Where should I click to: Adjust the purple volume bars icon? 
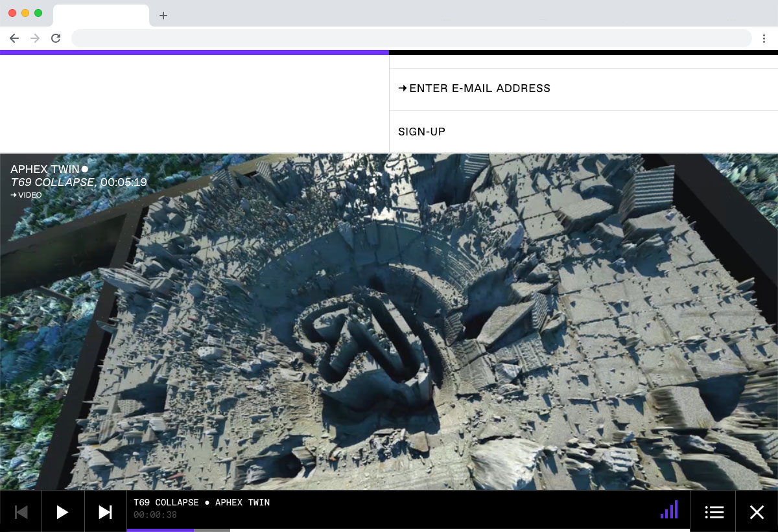(669, 509)
